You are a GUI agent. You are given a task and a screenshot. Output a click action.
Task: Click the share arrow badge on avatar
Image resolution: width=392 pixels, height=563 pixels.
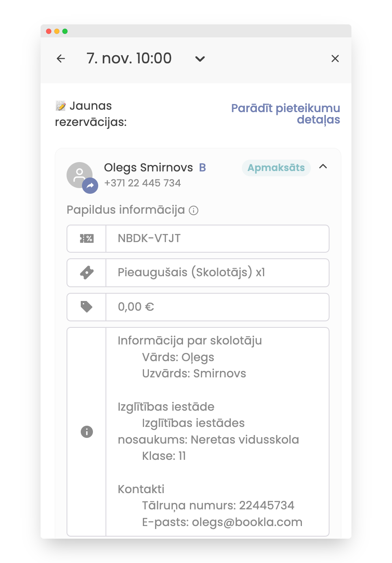[90, 186]
